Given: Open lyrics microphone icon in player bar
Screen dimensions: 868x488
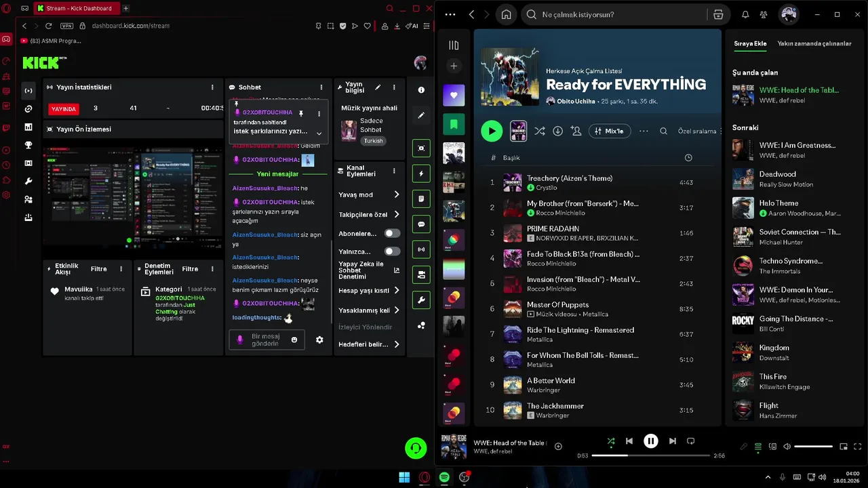Looking at the screenshot, I should click(x=743, y=447).
